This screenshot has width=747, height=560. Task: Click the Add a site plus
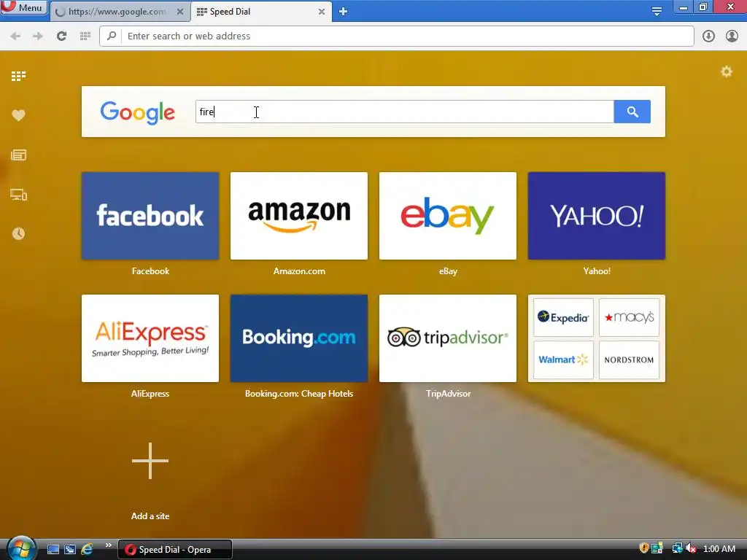coord(150,461)
